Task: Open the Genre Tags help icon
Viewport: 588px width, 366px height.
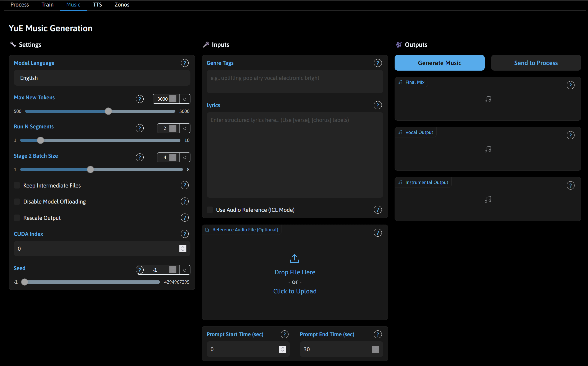Action: click(378, 63)
